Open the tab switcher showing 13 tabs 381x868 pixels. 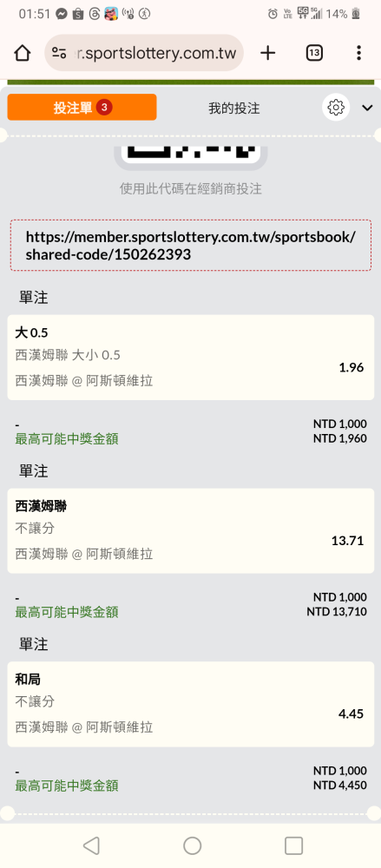coord(314,53)
